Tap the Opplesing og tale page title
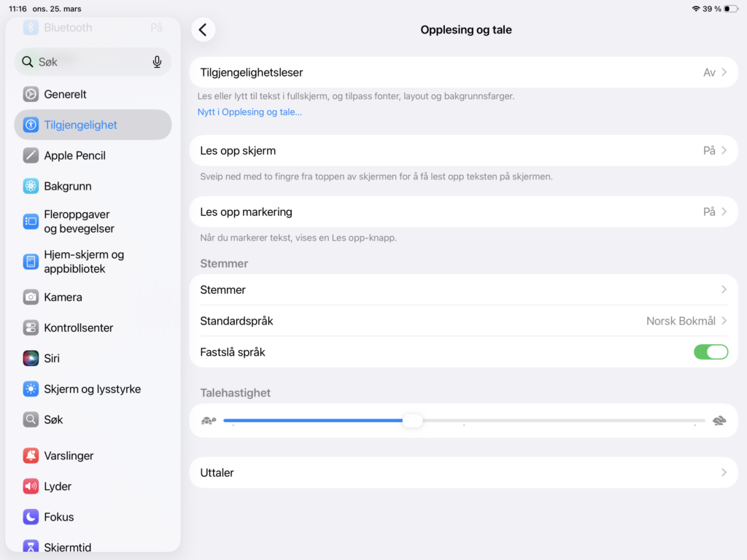This screenshot has width=747, height=560. (466, 29)
